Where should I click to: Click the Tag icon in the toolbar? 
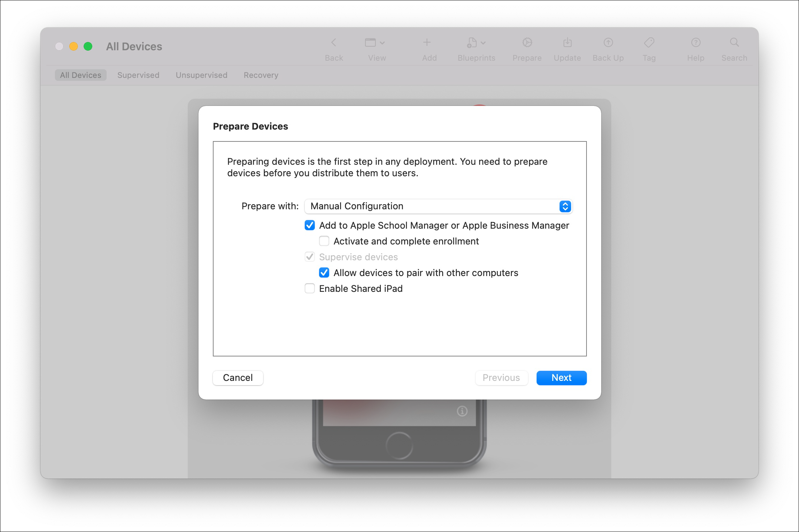[x=649, y=43]
